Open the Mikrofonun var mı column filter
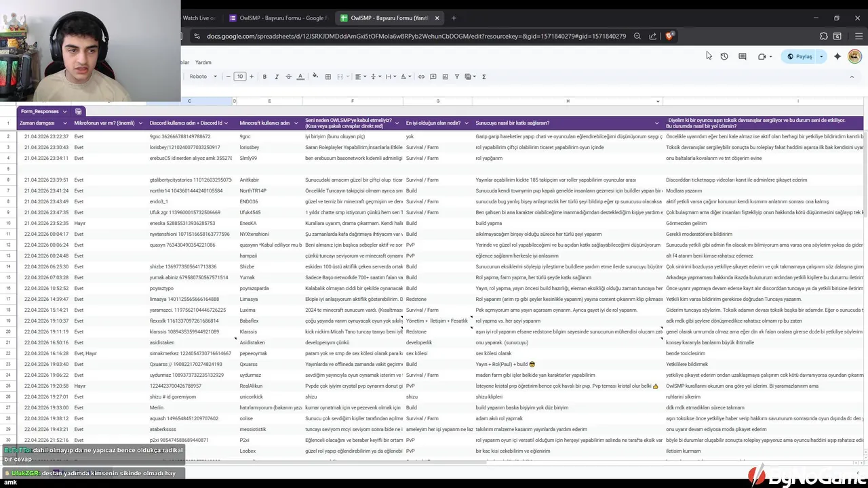Screen dimensions: 868x488 coord(141,123)
